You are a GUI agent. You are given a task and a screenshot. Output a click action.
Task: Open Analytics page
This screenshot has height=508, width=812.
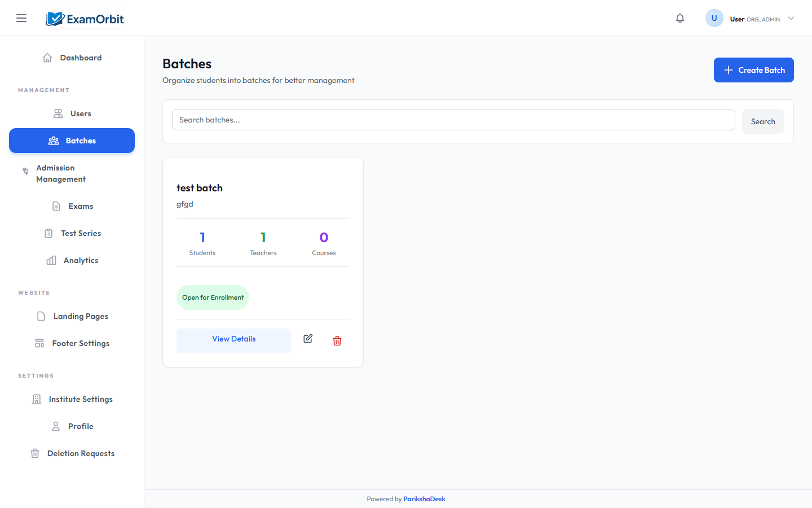click(72, 260)
